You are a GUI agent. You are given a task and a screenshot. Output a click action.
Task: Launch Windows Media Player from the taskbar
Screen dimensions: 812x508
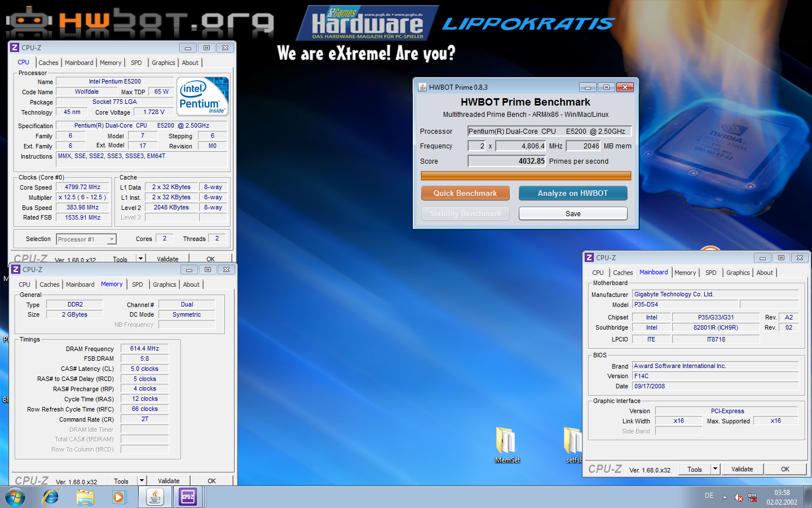(x=118, y=497)
